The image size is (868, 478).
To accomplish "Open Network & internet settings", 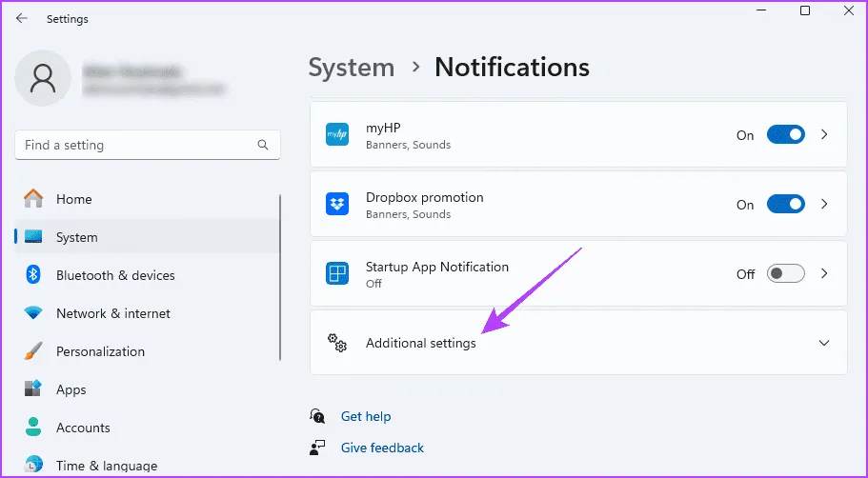I will click(112, 313).
